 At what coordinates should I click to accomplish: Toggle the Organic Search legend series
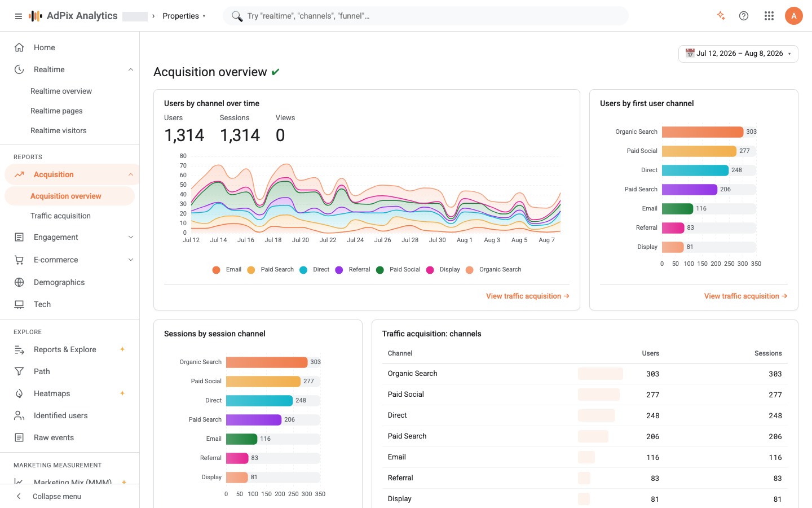point(494,270)
